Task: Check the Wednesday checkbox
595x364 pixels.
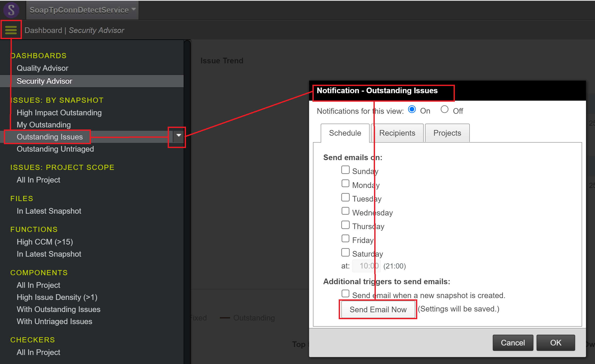Action: coord(345,211)
